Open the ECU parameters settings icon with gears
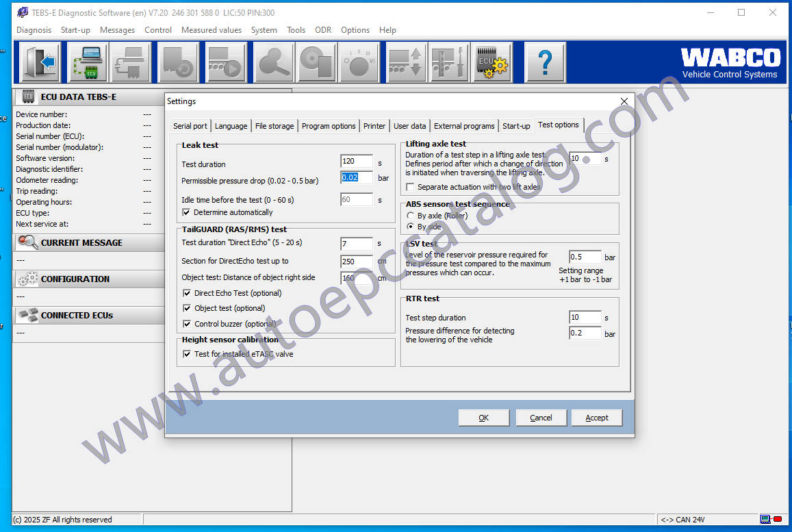This screenshot has height=532, width=792. click(492, 62)
